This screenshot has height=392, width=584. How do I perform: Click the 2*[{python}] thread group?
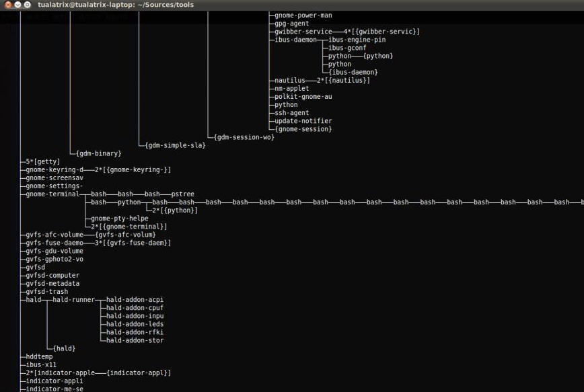pos(175,210)
